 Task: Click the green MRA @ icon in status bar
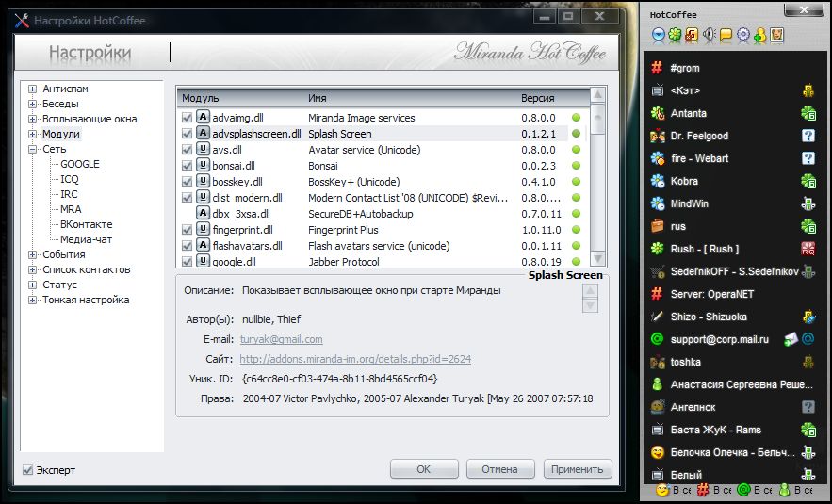pyautogui.click(x=744, y=490)
